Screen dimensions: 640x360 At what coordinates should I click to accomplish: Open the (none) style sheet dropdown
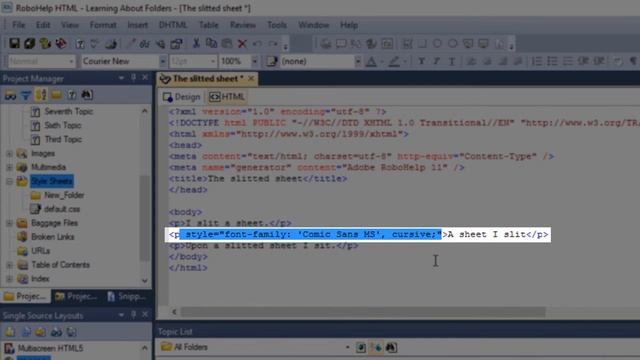coord(358,61)
